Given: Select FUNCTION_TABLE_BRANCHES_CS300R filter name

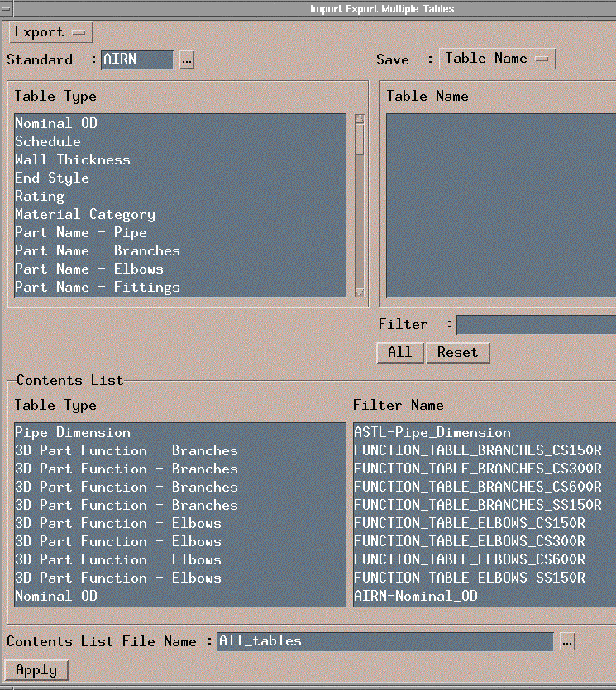Looking at the screenshot, I should [x=477, y=469].
